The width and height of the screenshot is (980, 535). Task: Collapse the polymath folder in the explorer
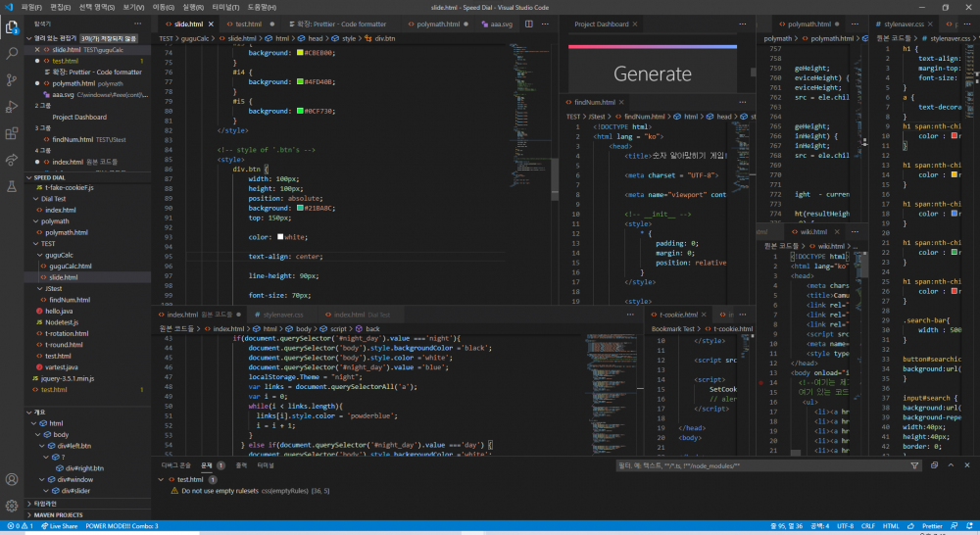coord(35,221)
